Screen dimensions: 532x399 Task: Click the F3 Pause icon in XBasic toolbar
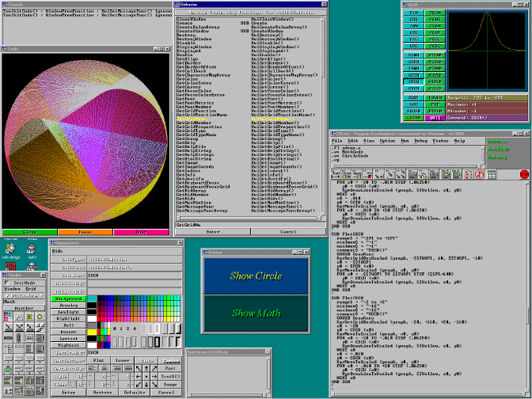[x=357, y=174]
